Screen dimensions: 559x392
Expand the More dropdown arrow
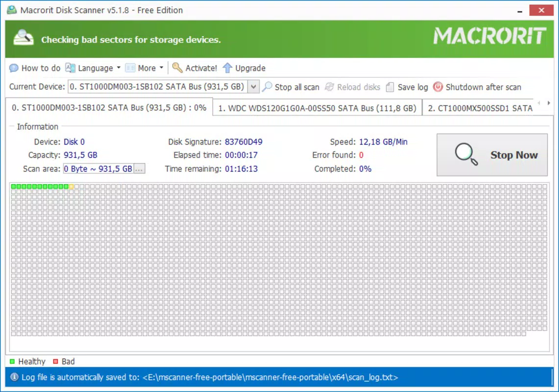(x=162, y=68)
